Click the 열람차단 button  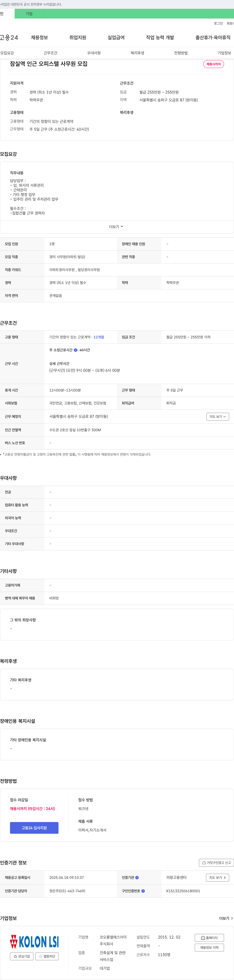pyautogui.click(x=47, y=956)
